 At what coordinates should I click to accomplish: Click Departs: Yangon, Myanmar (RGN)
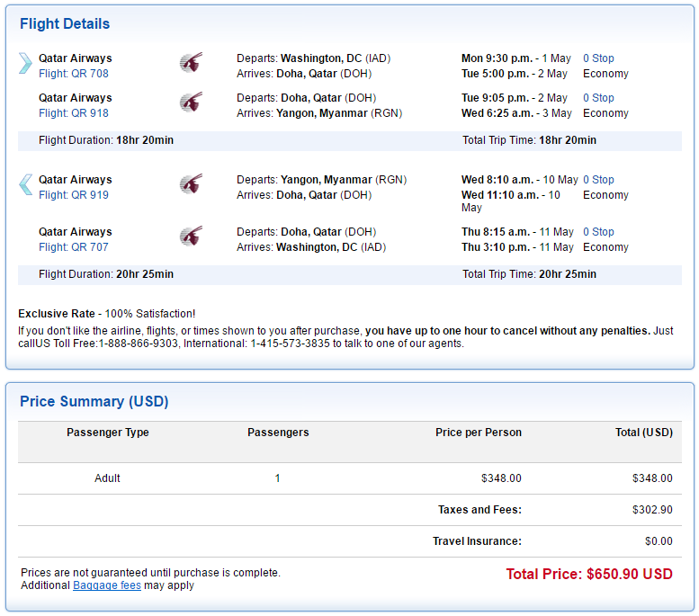pos(321,180)
